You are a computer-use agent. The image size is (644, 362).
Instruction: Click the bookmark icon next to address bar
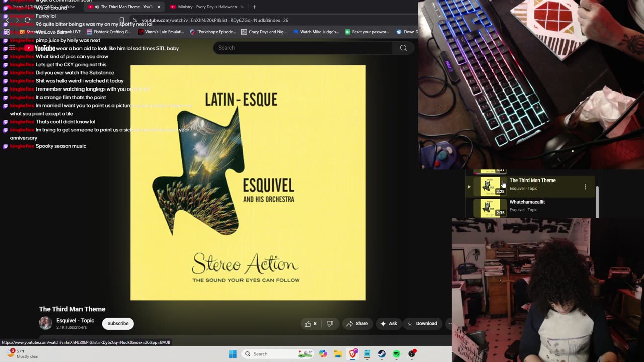[x=121, y=20]
